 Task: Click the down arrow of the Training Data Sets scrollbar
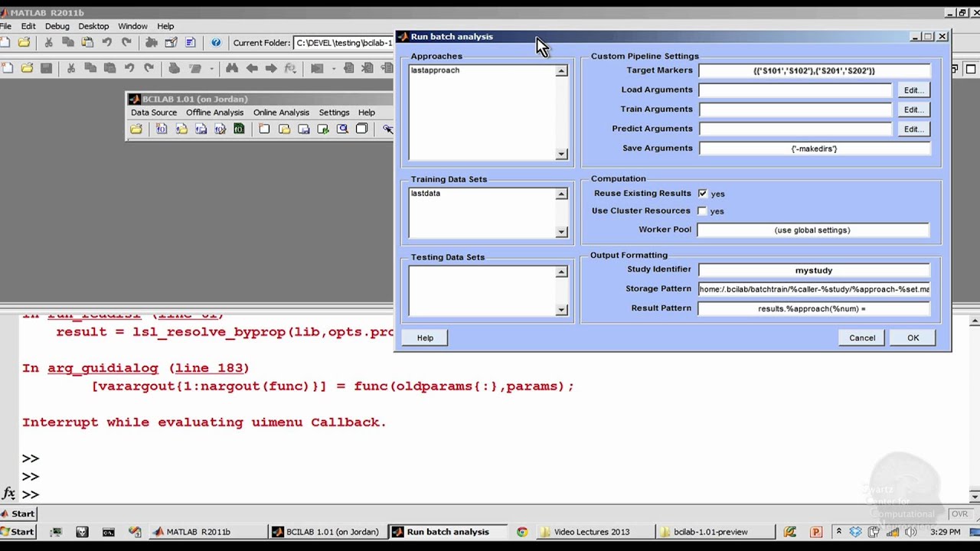561,232
